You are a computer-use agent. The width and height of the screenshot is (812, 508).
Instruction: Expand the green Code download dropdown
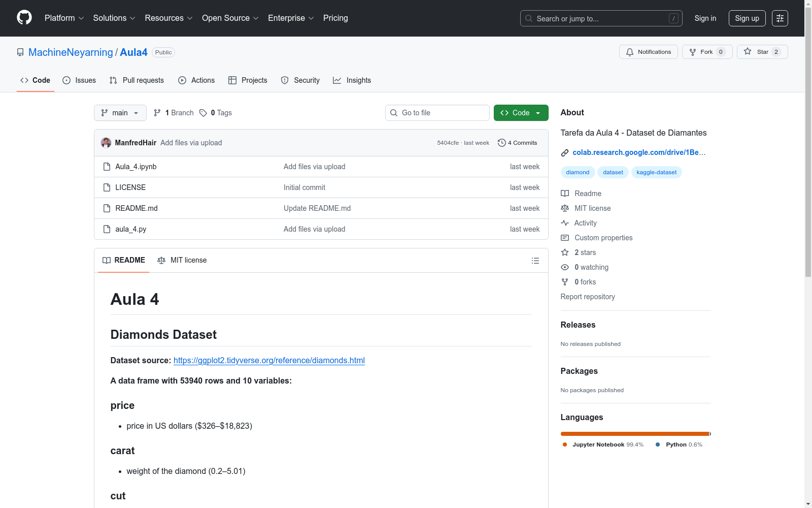point(521,113)
